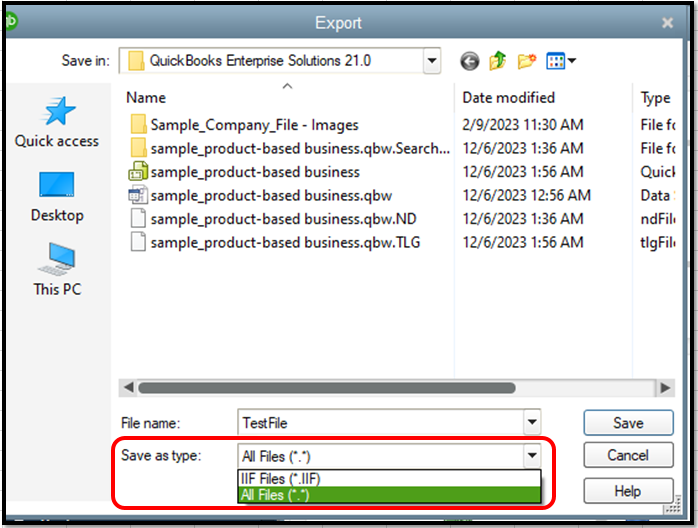Sort by Date modified column header
The height and width of the screenshot is (528, 698).
coord(508,97)
